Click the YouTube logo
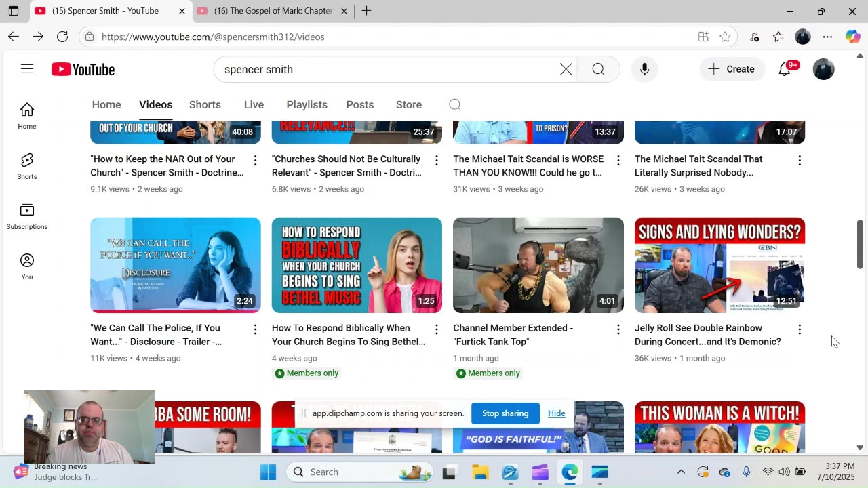This screenshot has width=868, height=488. coord(83,69)
